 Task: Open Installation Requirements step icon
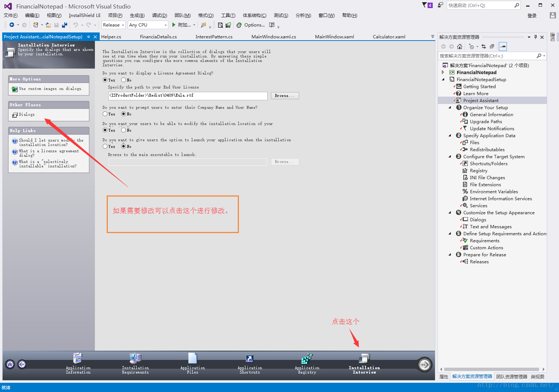[136, 358]
